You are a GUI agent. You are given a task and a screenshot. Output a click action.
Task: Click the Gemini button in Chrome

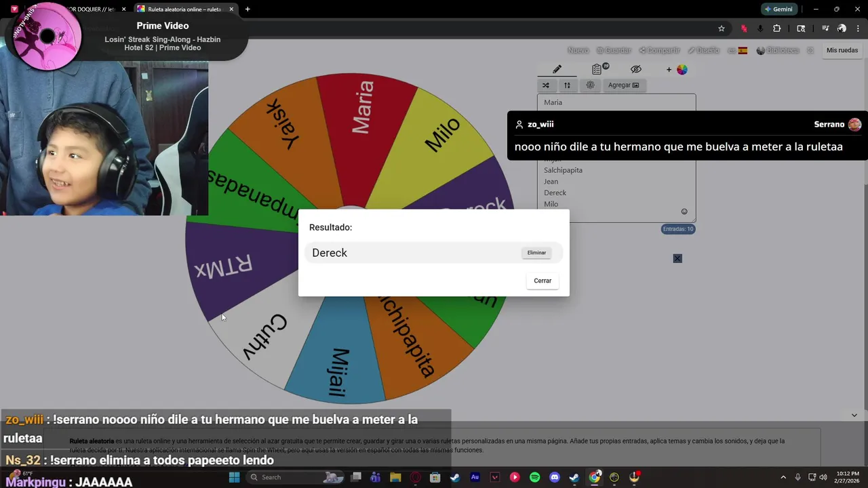(778, 9)
